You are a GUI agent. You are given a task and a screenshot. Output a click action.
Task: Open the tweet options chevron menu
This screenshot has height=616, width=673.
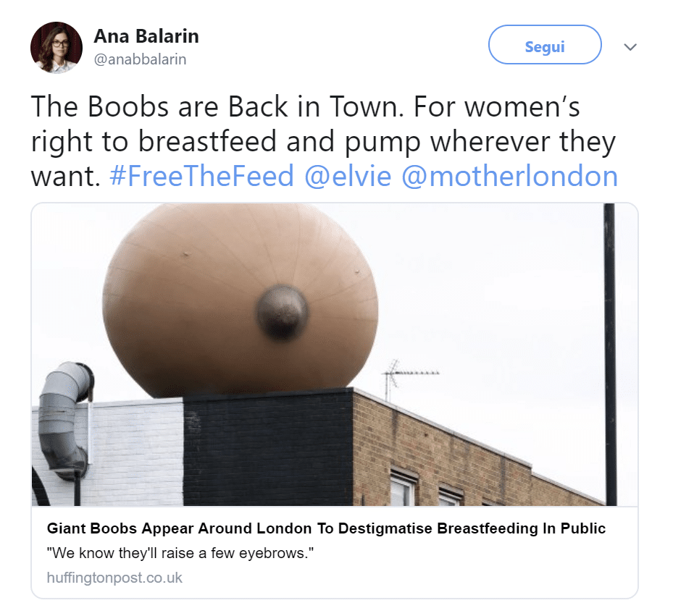630,47
